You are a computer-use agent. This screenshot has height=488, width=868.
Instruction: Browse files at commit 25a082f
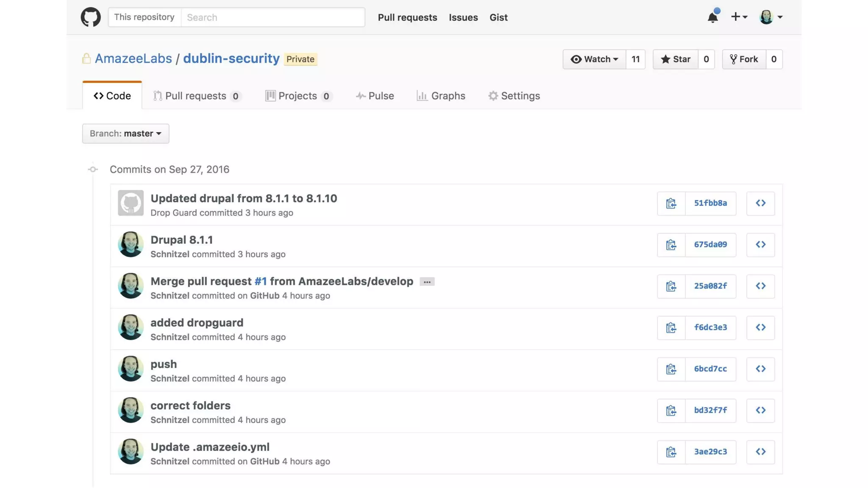click(x=760, y=286)
